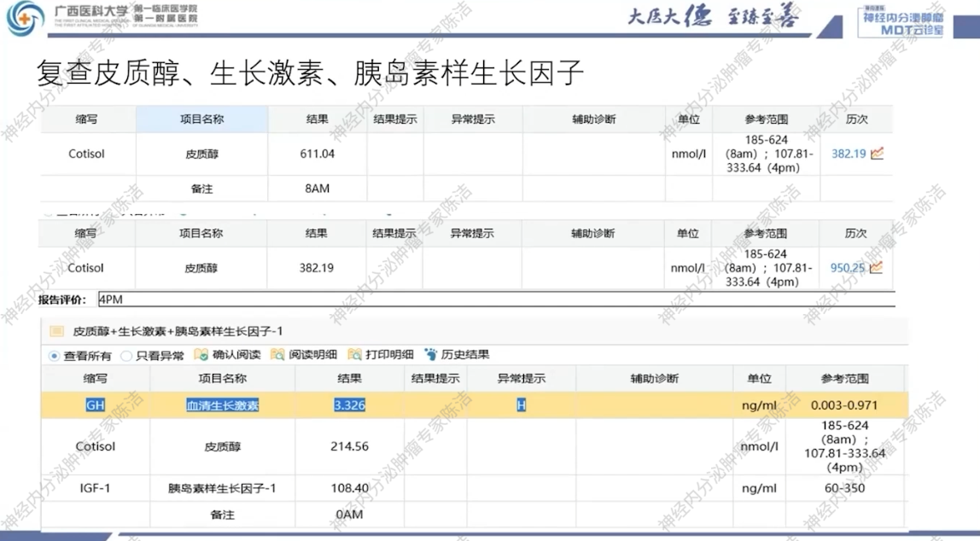The width and height of the screenshot is (980, 541).
Task: Click the 阅读明细 reading details icon
Action: [277, 355]
